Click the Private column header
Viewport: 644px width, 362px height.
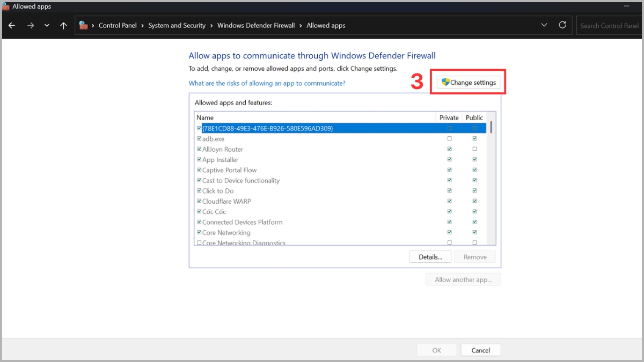(449, 117)
